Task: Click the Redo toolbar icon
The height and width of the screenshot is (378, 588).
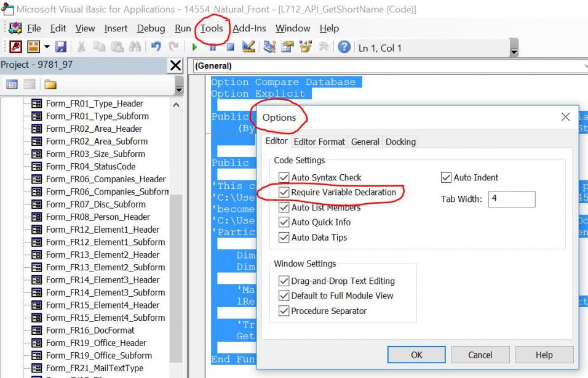Action: click(x=173, y=47)
